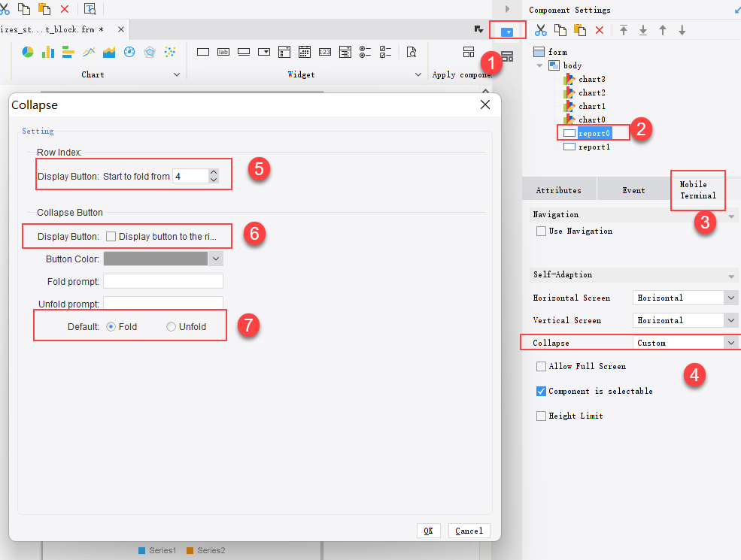Enable the Use Navigation checkbox
This screenshot has height=560, width=741.
[539, 231]
